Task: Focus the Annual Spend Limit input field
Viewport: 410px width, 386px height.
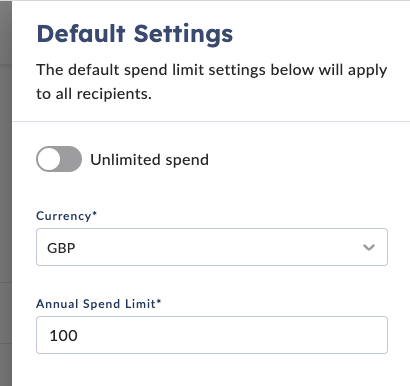Action: pos(212,335)
